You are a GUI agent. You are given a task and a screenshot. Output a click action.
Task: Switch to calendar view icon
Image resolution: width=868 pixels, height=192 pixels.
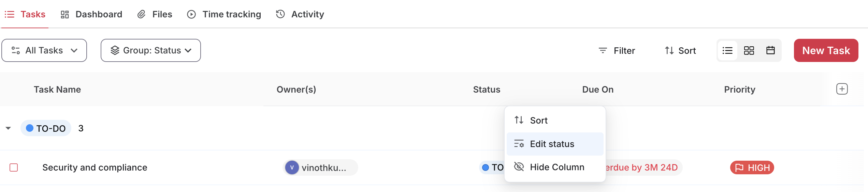770,50
